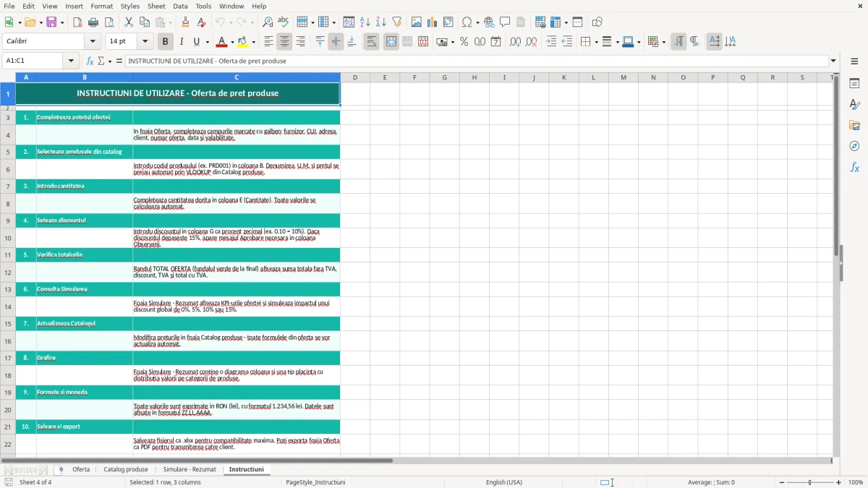Click the Copy icon

pyautogui.click(x=145, y=22)
